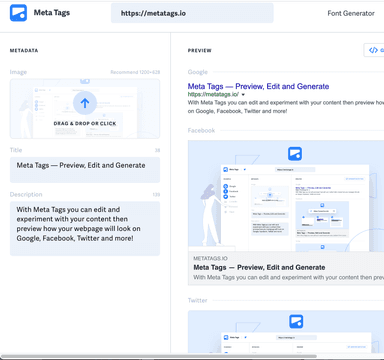This screenshot has height=360, width=384.
Task: Click the Meta Tags brand name
Action: (52, 13)
